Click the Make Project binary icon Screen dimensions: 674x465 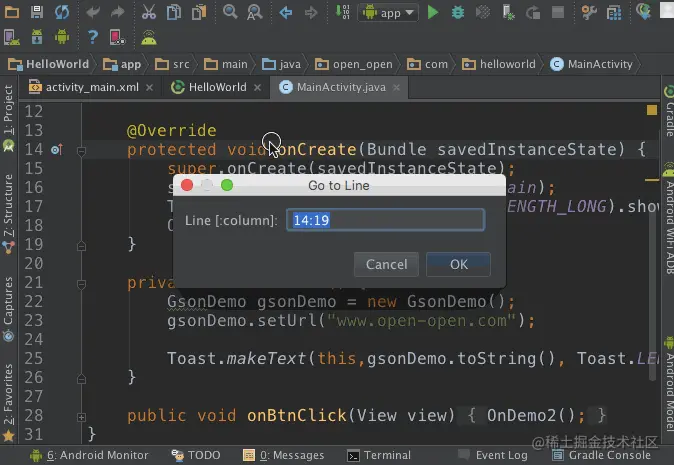[342, 12]
